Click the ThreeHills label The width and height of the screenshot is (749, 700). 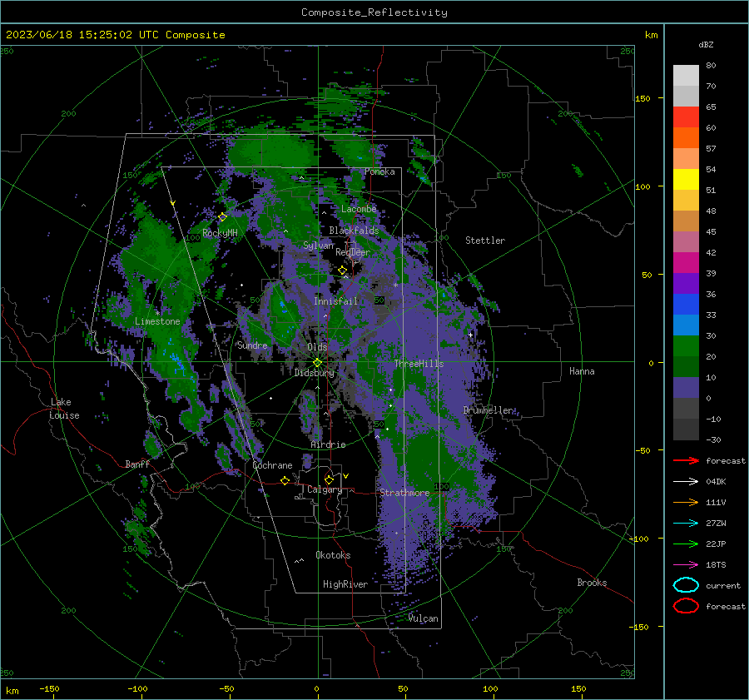pos(419,364)
